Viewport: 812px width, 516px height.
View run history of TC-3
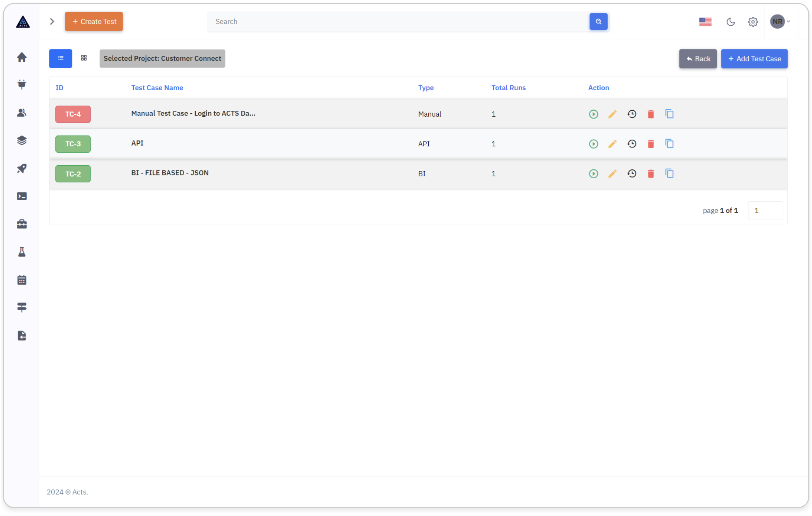[631, 144]
